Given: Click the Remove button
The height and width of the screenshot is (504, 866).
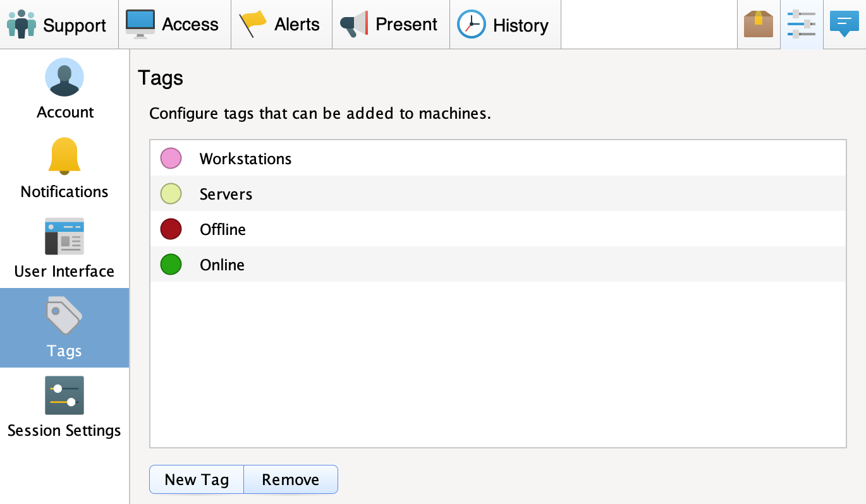Looking at the screenshot, I should pyautogui.click(x=291, y=479).
